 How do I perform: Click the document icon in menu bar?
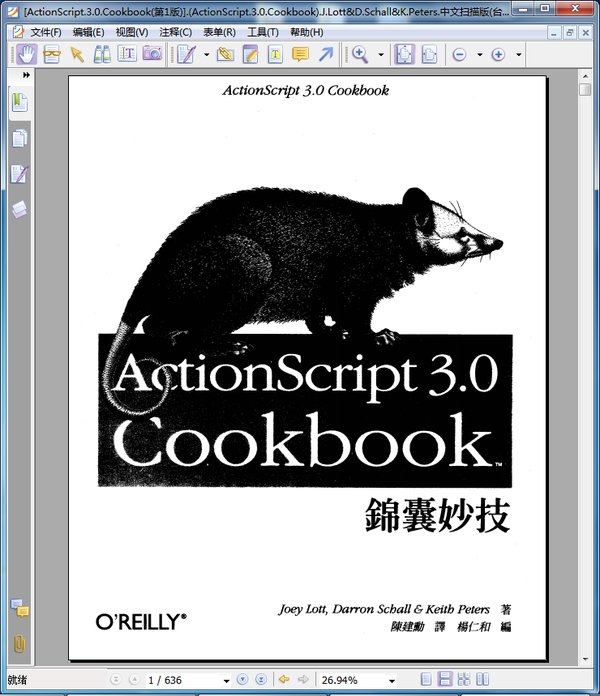click(x=18, y=32)
